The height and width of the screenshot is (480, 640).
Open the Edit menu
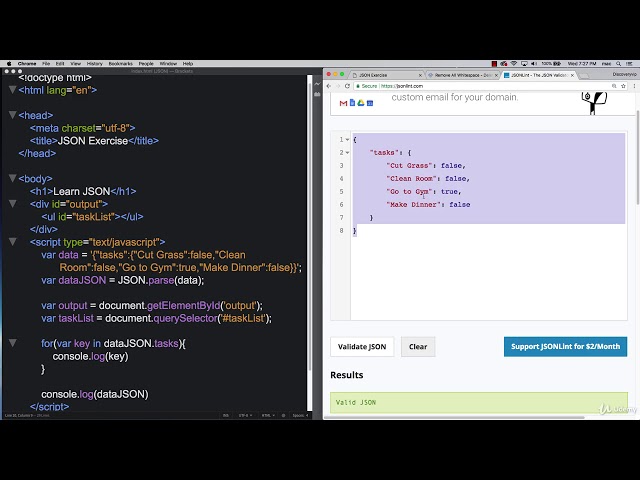(60, 64)
